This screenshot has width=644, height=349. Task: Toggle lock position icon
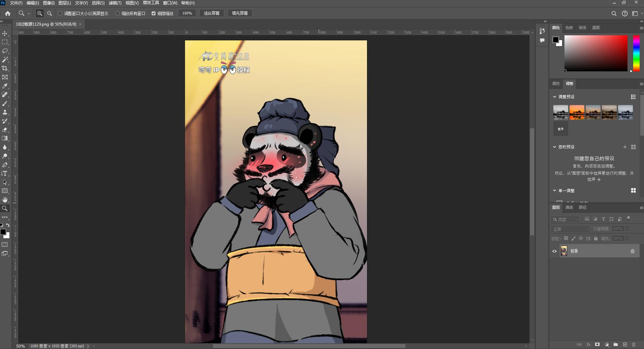[581, 238]
